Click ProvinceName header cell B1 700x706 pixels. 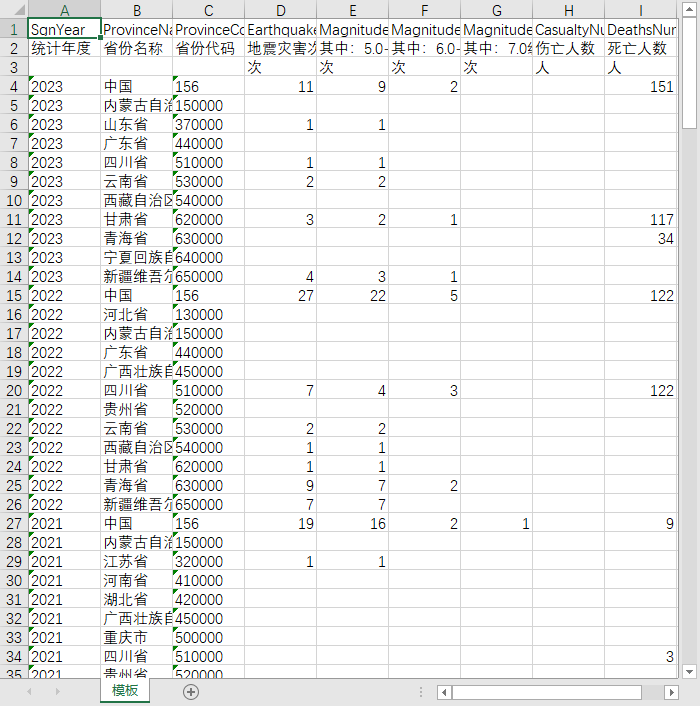(x=136, y=29)
